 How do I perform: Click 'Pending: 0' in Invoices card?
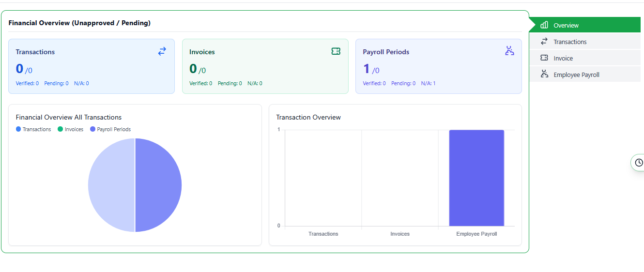230,83
